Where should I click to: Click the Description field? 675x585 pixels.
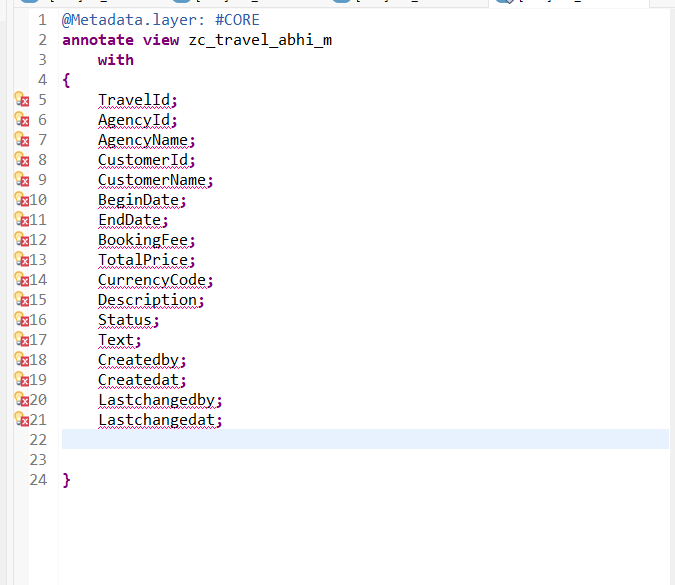tap(147, 300)
